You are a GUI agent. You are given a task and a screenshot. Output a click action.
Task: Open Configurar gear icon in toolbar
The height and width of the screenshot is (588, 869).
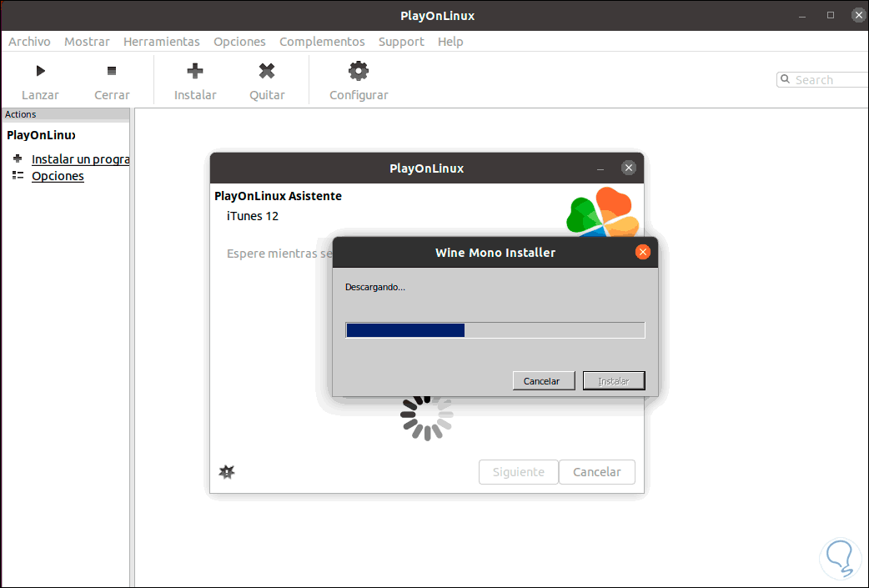[x=359, y=71]
